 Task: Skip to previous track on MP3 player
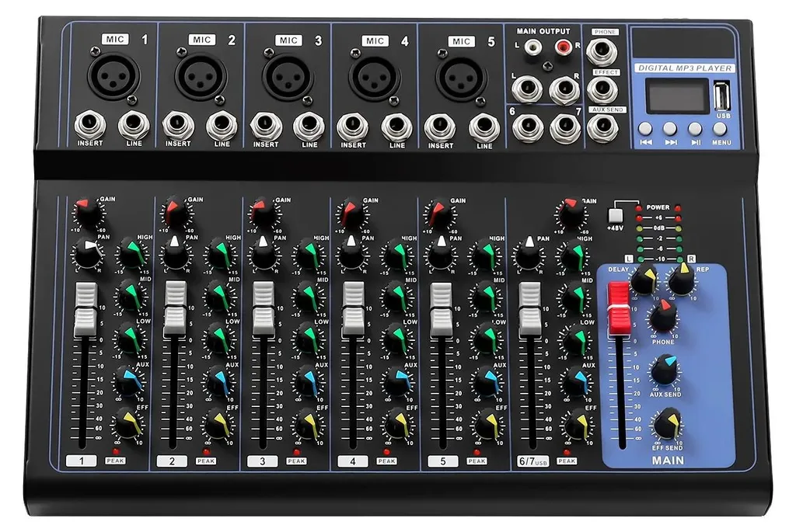pyautogui.click(x=646, y=128)
